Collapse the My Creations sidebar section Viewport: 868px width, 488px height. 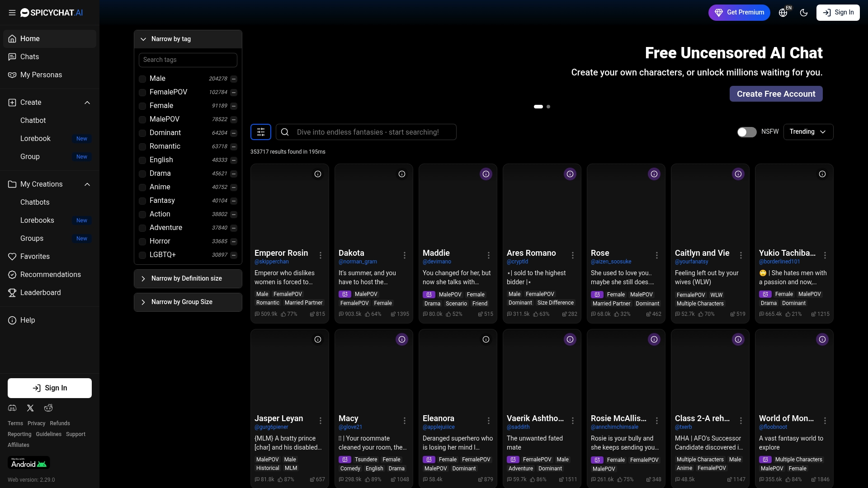50,184
